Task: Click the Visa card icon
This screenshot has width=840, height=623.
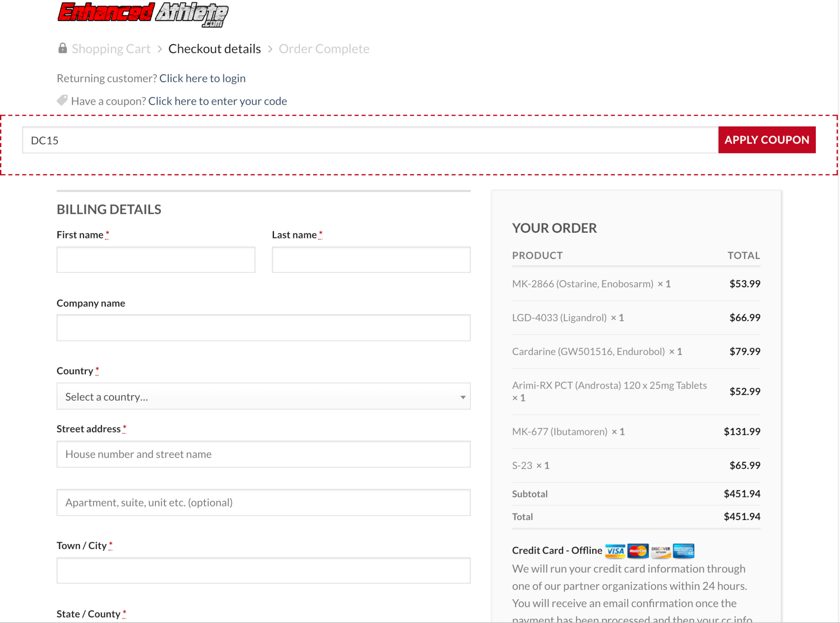Action: click(615, 550)
